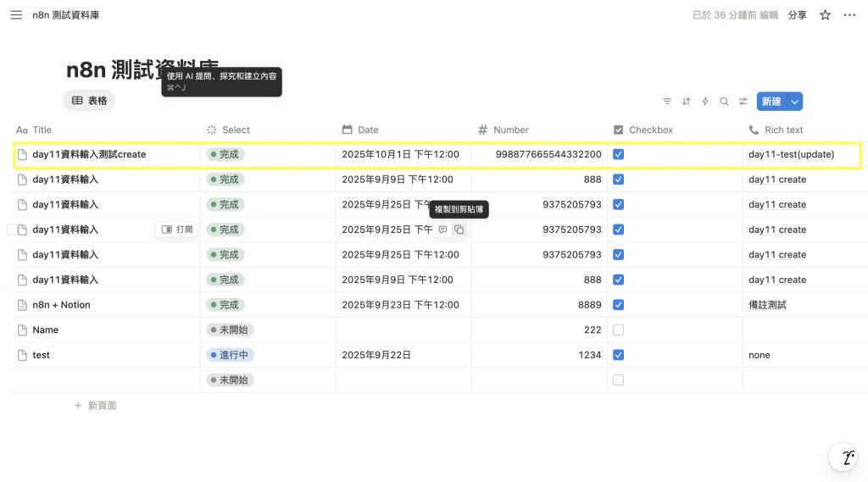Click the 已於 36 分鐘前 編輯 edit history text
868x482 pixels.
pyautogui.click(x=735, y=15)
